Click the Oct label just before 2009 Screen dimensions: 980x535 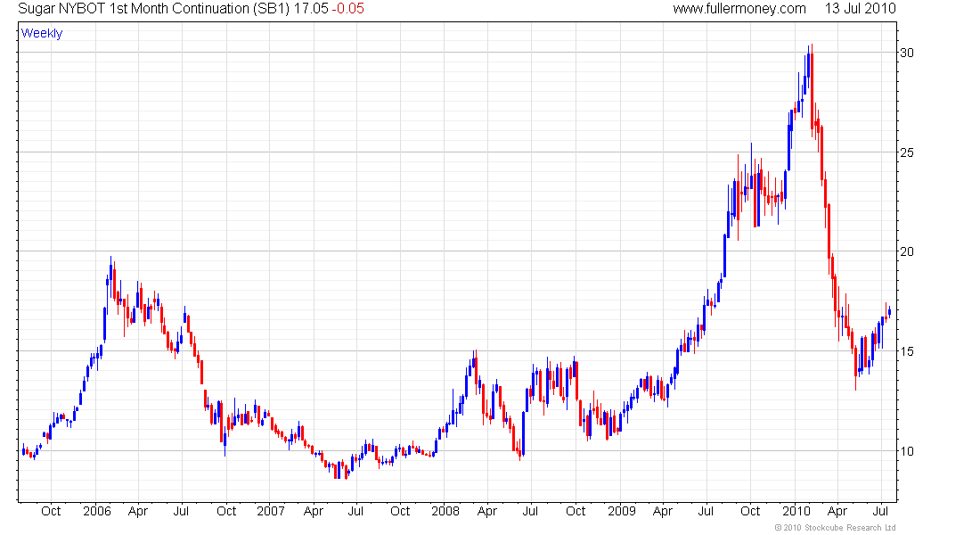coord(576,511)
